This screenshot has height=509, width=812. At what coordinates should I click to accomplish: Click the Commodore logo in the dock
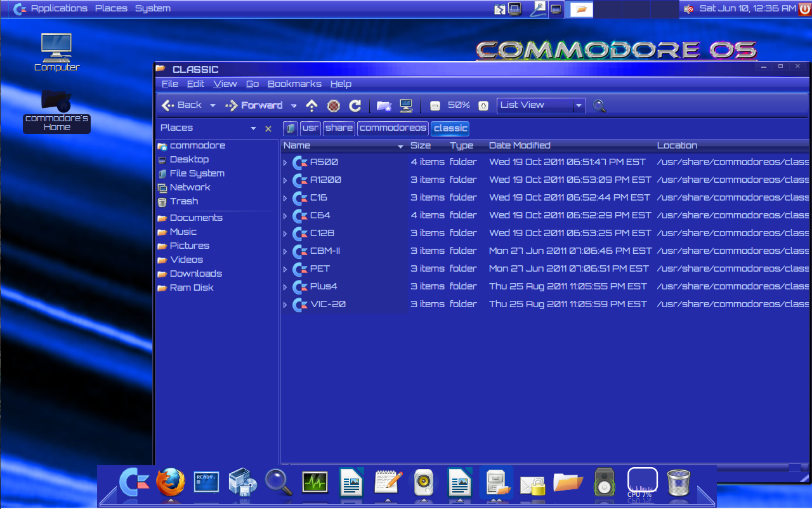134,482
